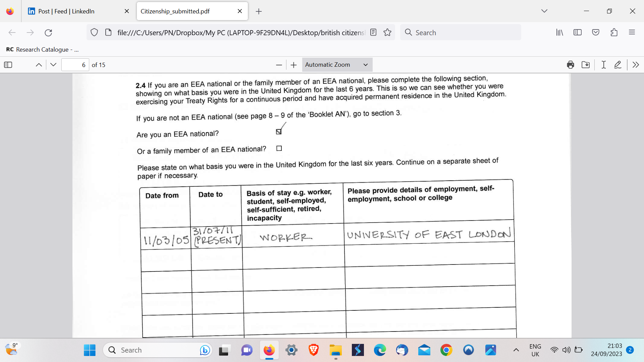Click the page number input field

(x=75, y=65)
